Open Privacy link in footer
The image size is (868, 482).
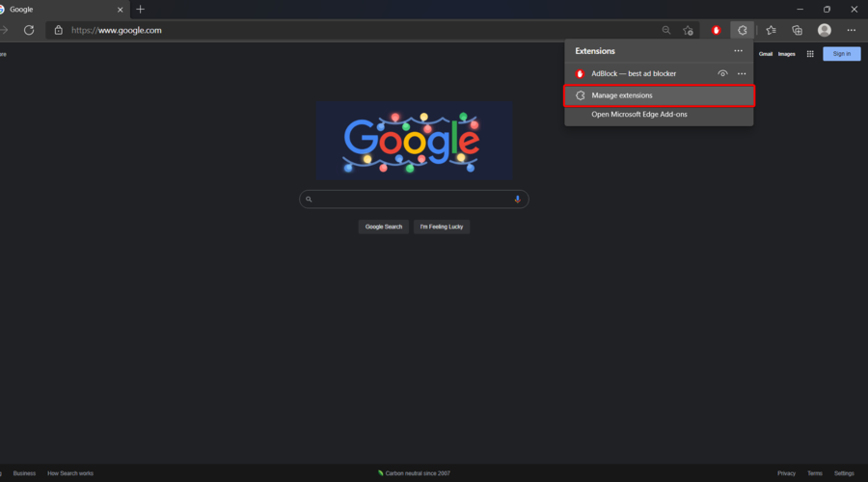(786, 473)
